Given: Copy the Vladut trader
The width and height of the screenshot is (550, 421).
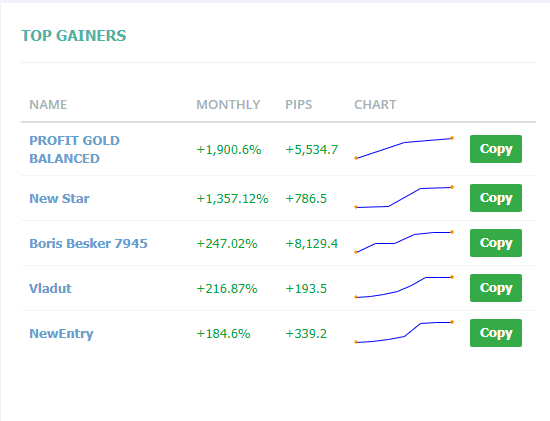Looking at the screenshot, I should 496,288.
